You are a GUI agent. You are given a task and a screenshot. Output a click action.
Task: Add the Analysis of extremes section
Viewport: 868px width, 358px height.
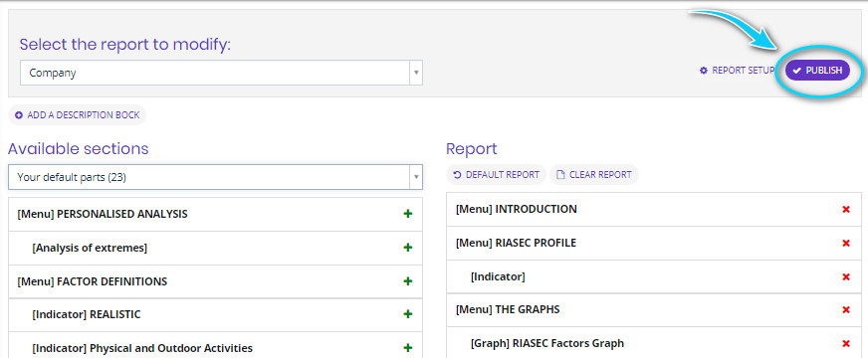pos(408,248)
